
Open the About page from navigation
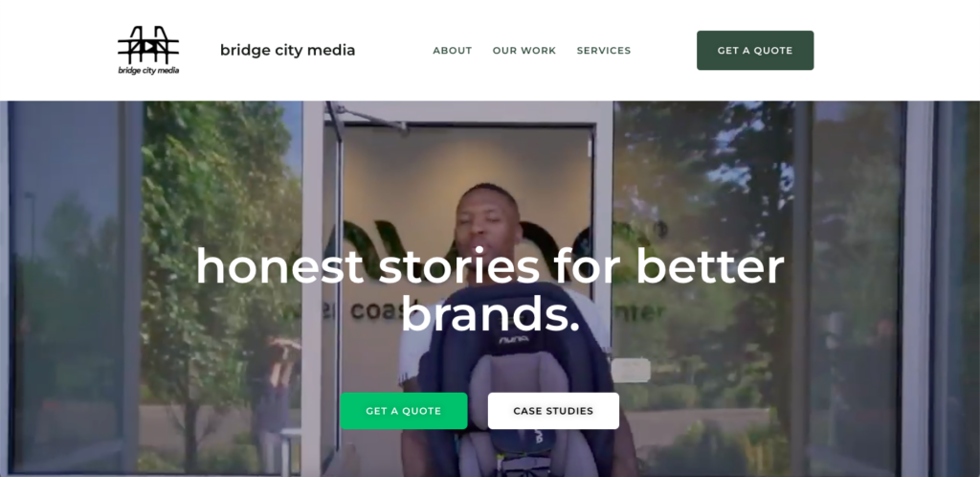coord(453,51)
